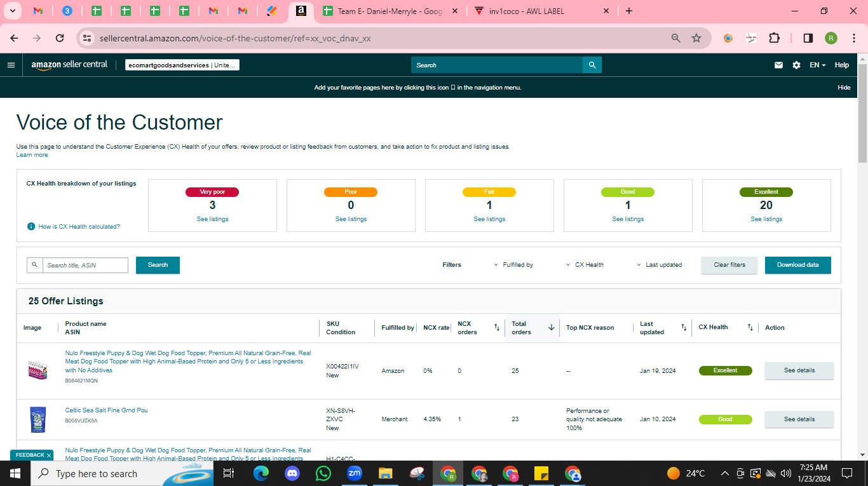Open the Chrome extensions puzzle icon
868x486 pixels.
point(774,38)
